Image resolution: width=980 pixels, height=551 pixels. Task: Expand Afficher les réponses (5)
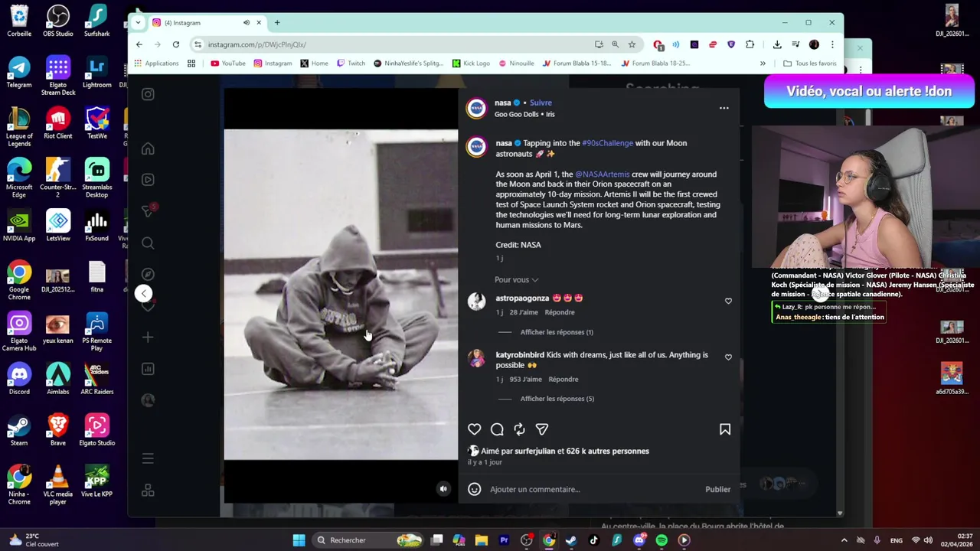pyautogui.click(x=557, y=399)
